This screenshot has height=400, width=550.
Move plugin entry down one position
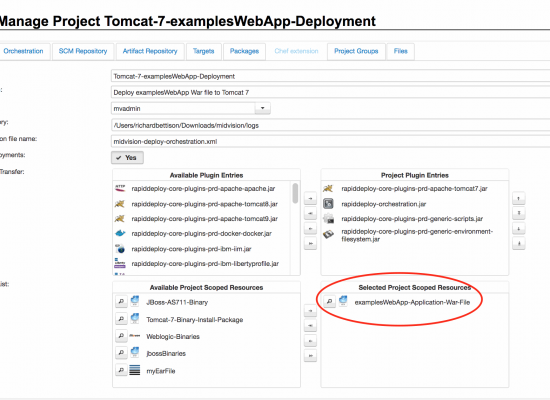pos(519,229)
